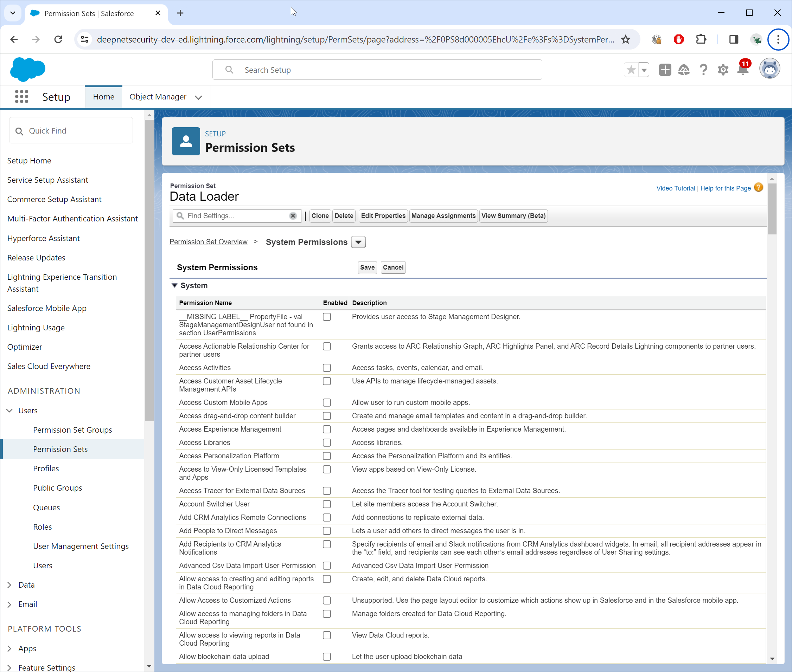Enable the Access Activities checkbox
792x672 pixels.
[327, 368]
